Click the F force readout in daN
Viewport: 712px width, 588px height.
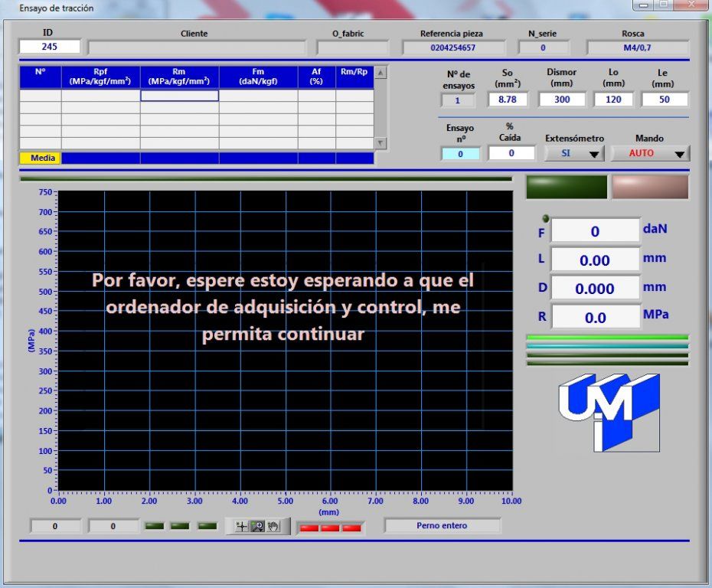coord(595,231)
